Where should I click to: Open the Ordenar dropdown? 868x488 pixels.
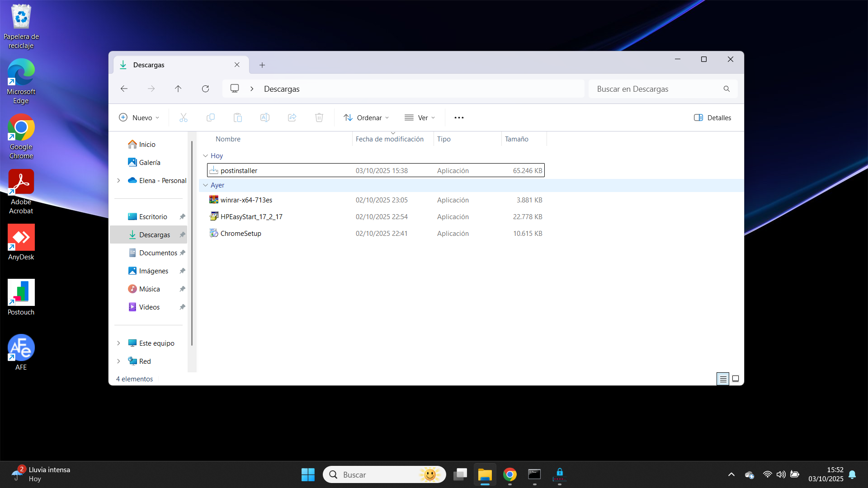(366, 117)
